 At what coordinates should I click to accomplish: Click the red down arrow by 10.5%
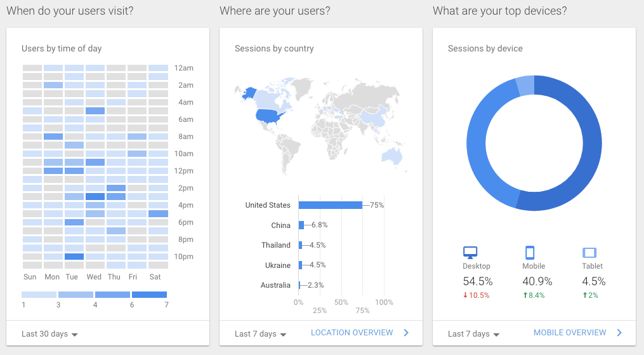coord(465,295)
